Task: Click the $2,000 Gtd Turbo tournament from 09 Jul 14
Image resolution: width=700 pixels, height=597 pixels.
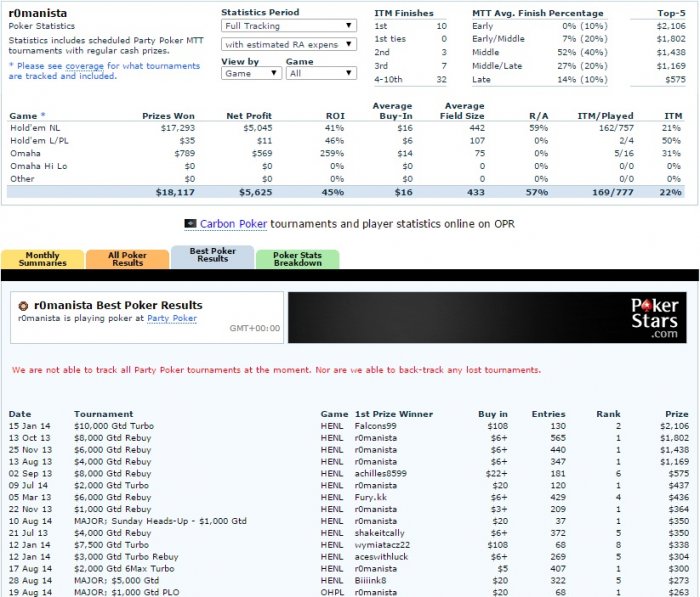Action: tap(112, 485)
